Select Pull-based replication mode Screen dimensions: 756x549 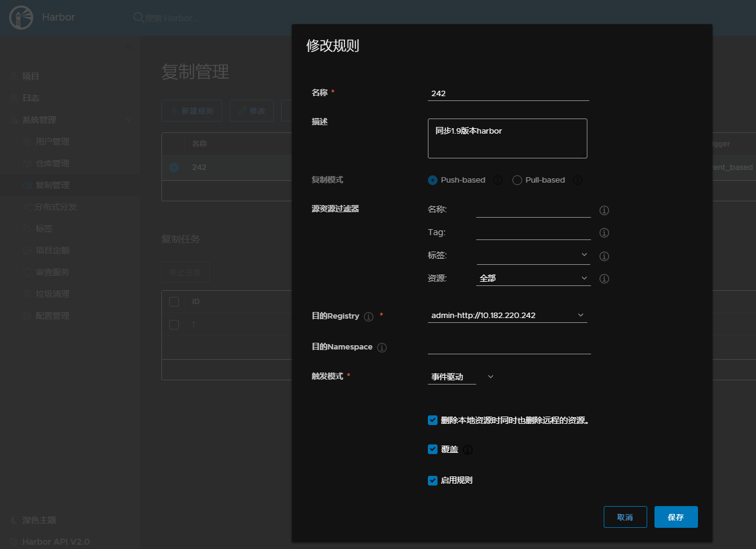click(517, 180)
